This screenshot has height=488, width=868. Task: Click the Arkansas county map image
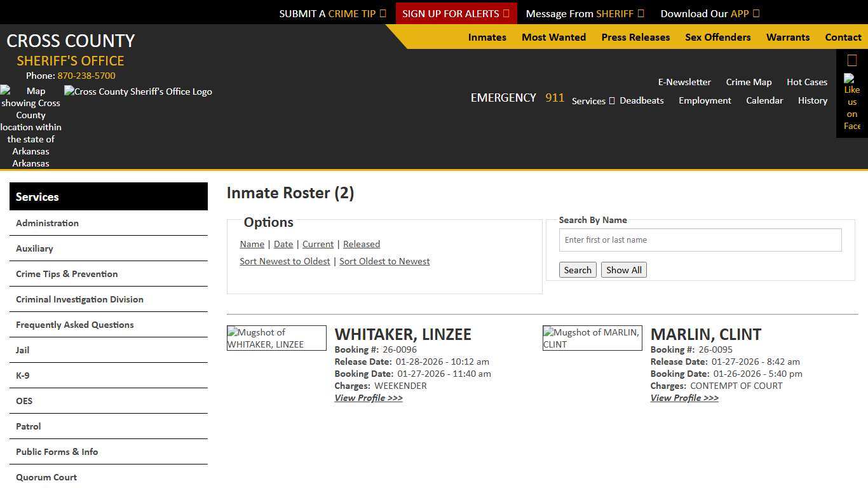[x=31, y=126]
